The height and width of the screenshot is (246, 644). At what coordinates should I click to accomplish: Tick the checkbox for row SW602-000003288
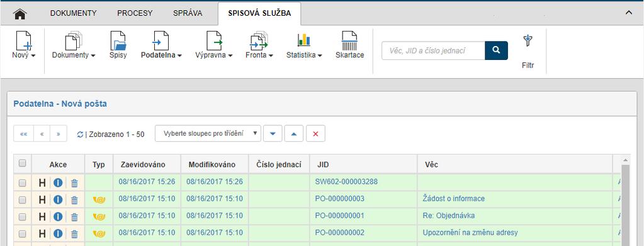tap(22, 183)
